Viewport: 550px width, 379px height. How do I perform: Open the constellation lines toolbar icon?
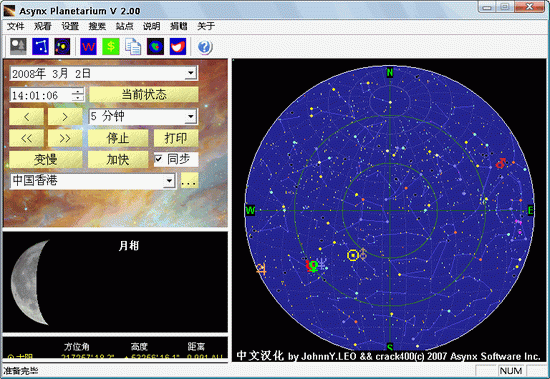40,47
